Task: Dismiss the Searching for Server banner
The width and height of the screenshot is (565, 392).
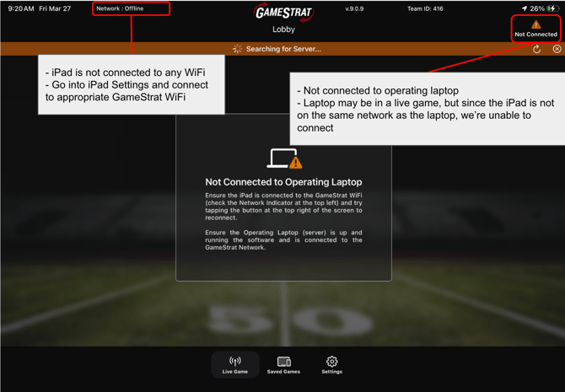Action: tap(557, 49)
